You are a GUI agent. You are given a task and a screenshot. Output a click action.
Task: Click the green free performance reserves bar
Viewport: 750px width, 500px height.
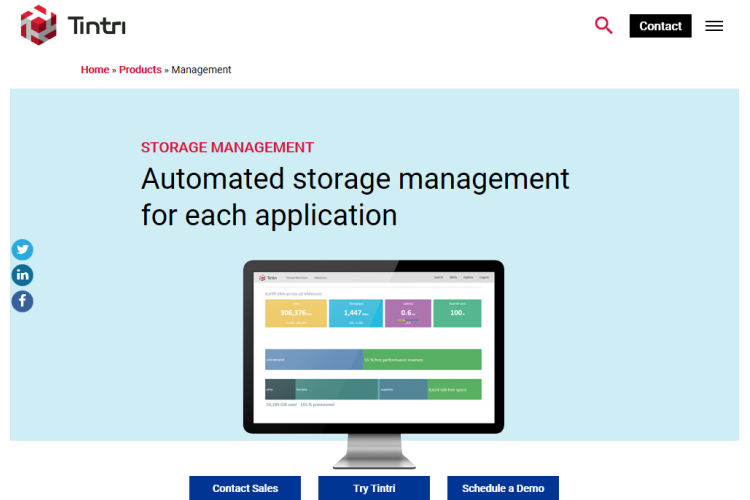pos(421,359)
